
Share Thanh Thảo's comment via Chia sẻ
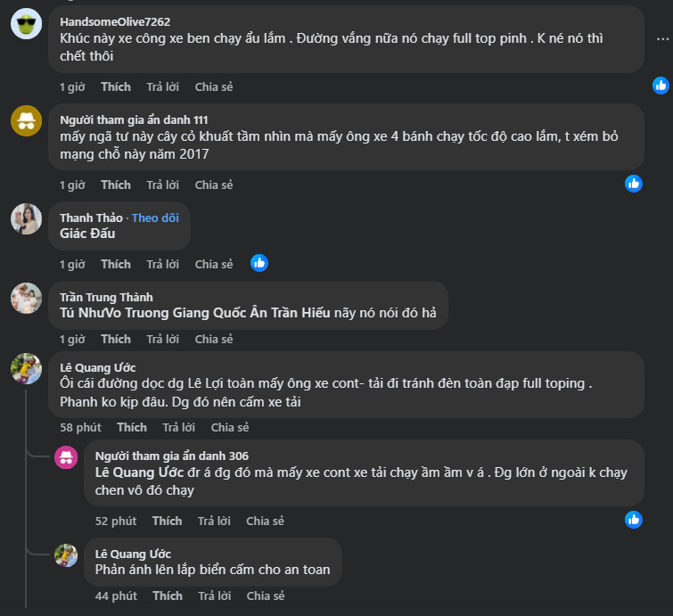click(x=214, y=264)
